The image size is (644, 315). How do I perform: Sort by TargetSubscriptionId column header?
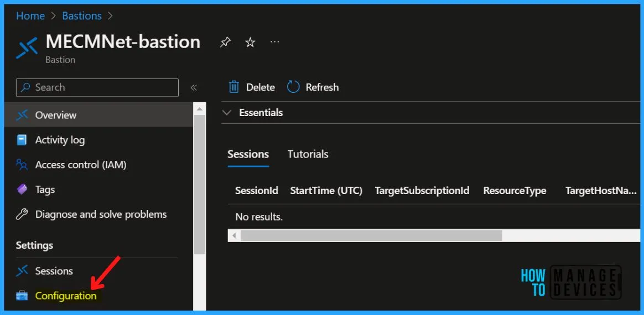coord(422,191)
